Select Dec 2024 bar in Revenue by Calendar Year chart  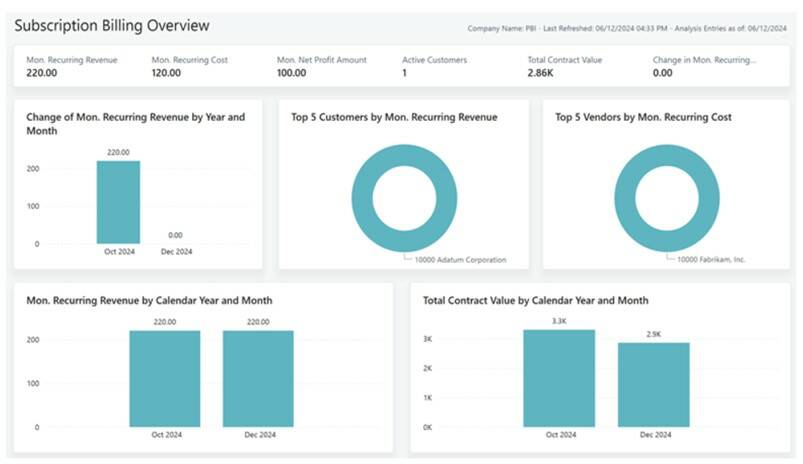(258, 378)
